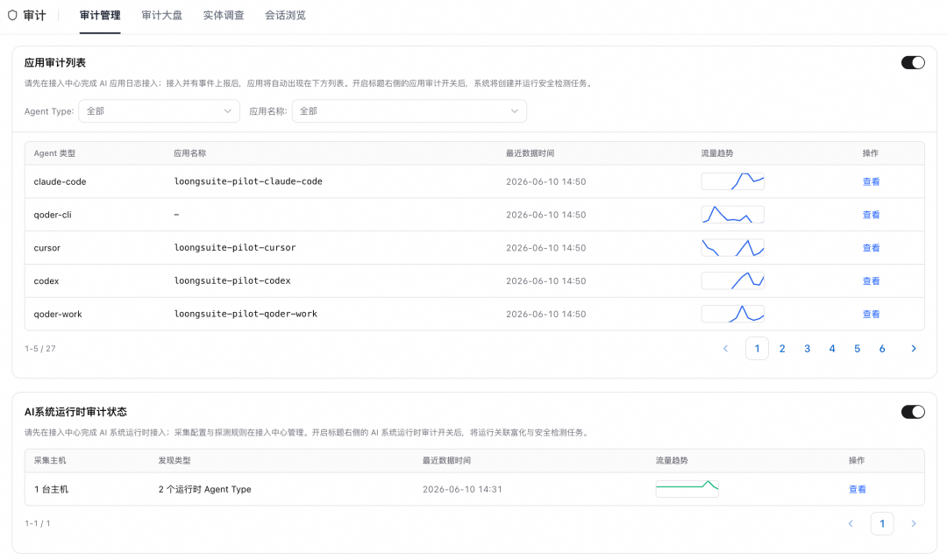Image resolution: width=947 pixels, height=560 pixels.
Task: Open the qoder-cli traffic trend sparkline
Action: click(732, 215)
